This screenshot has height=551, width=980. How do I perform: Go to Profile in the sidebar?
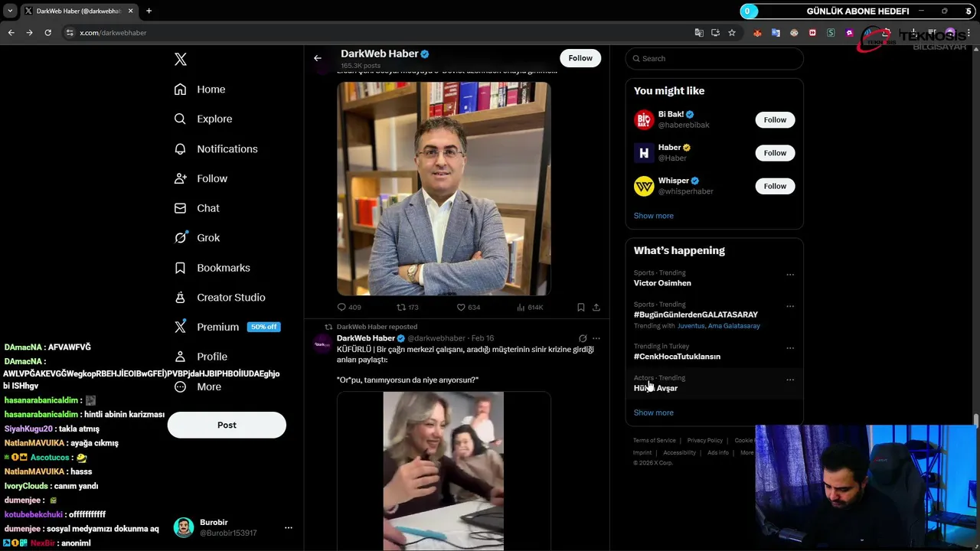pyautogui.click(x=201, y=357)
